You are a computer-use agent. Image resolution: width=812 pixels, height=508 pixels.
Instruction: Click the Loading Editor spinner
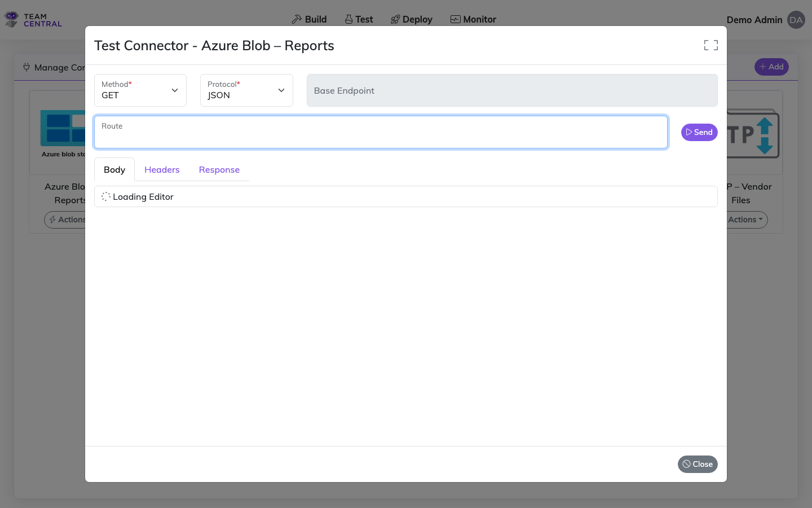(106, 196)
